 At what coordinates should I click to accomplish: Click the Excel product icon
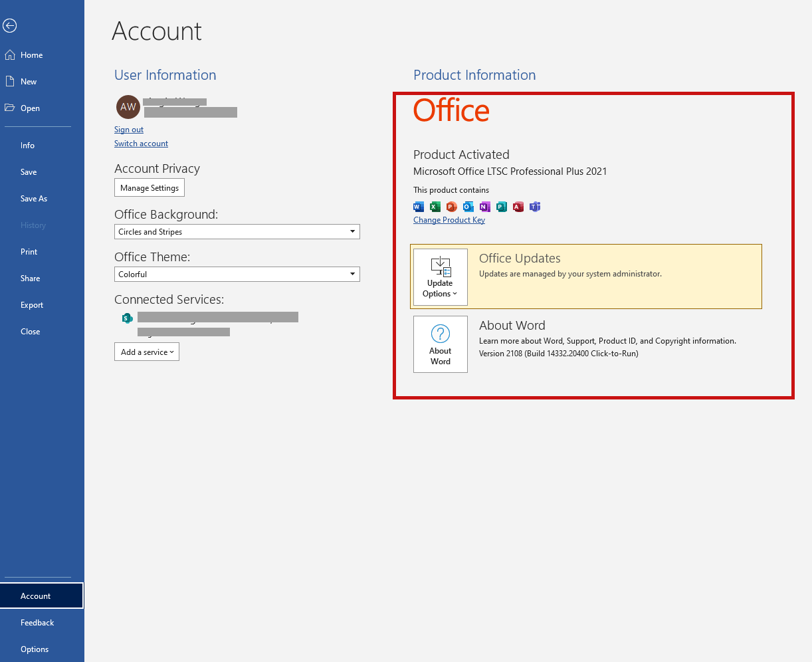[435, 207]
